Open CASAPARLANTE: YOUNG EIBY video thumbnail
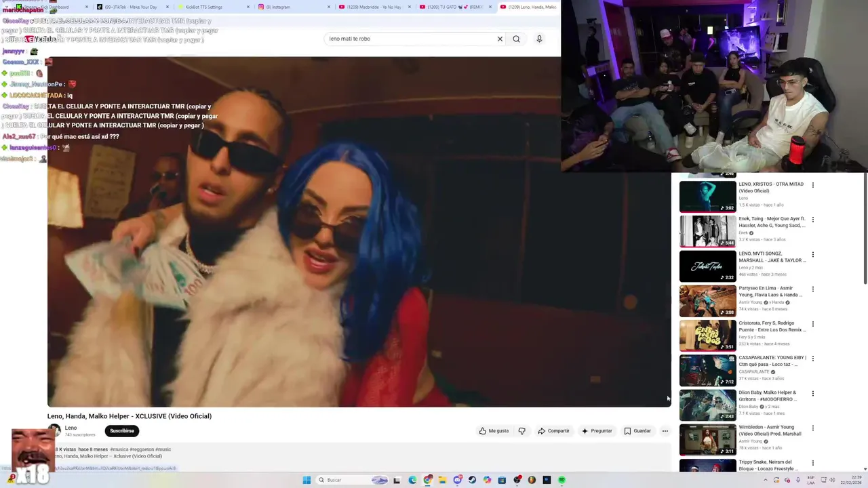 (707, 370)
